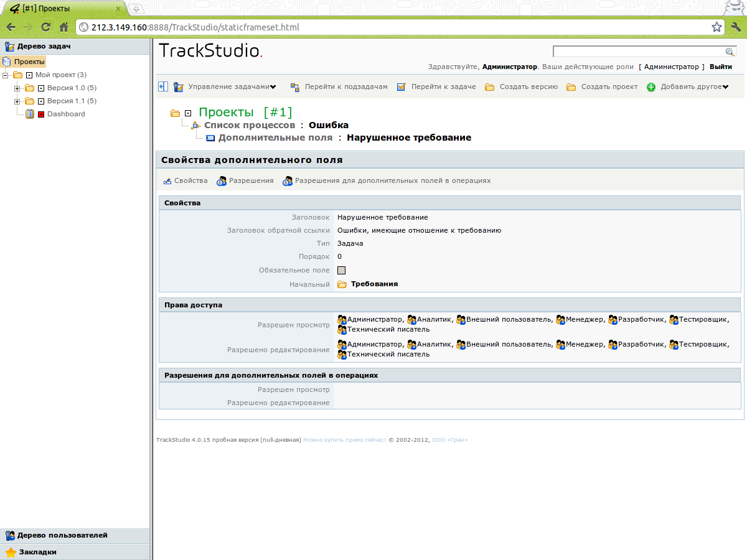The width and height of the screenshot is (747, 560).
Task: Click Ошибки, имеющие отношение к требованию value
Action: [419, 230]
